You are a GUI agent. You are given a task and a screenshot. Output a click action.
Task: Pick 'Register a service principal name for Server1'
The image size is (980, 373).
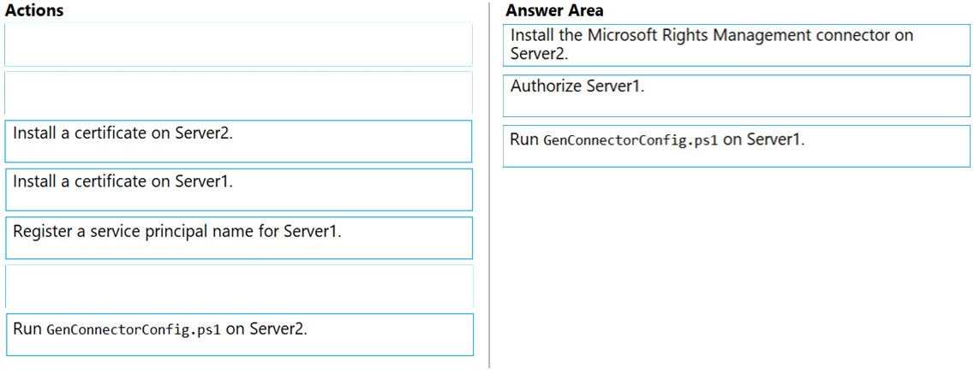(x=238, y=238)
